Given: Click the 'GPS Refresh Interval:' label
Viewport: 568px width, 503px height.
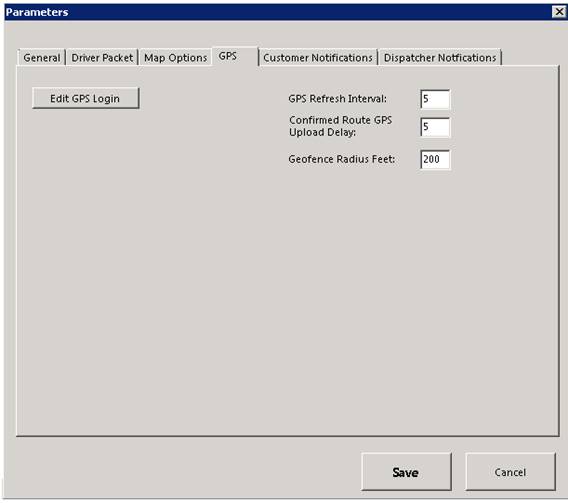Looking at the screenshot, I should point(338,98).
